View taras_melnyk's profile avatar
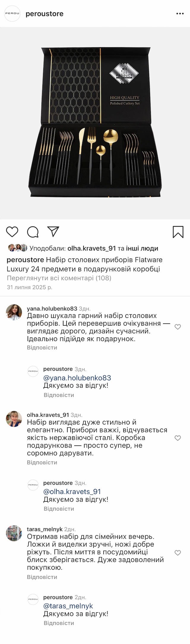The image size is (190, 644). [x=14, y=533]
